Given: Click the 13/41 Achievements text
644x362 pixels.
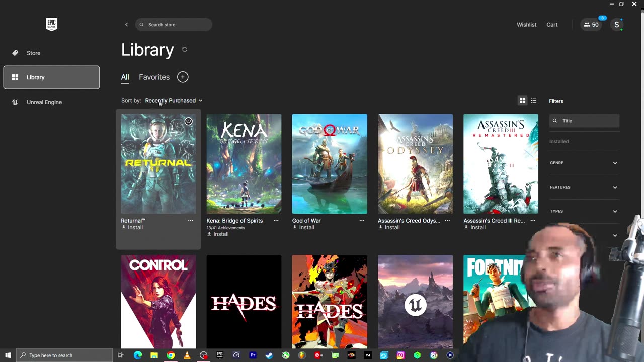Looking at the screenshot, I should click(x=225, y=228).
